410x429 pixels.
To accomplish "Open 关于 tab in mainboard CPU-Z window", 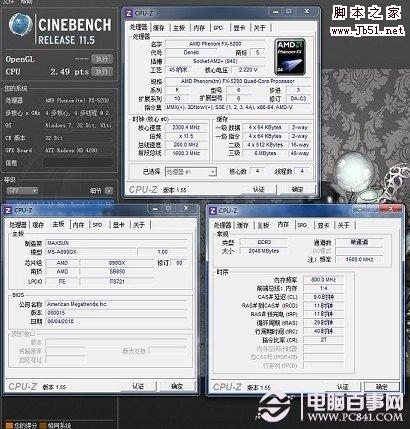I will [139, 225].
